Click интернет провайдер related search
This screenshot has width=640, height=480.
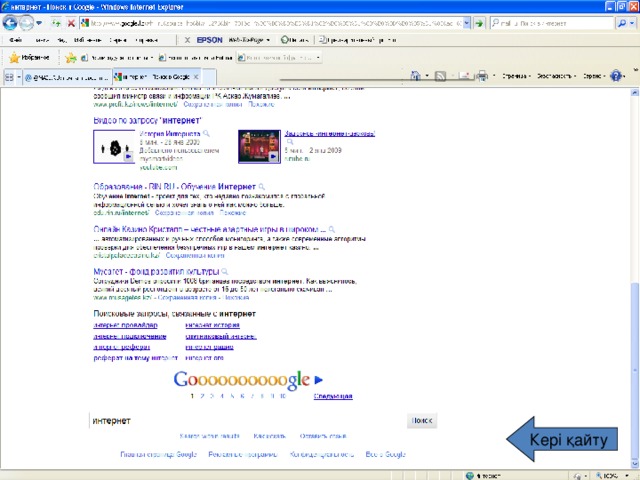point(125,325)
